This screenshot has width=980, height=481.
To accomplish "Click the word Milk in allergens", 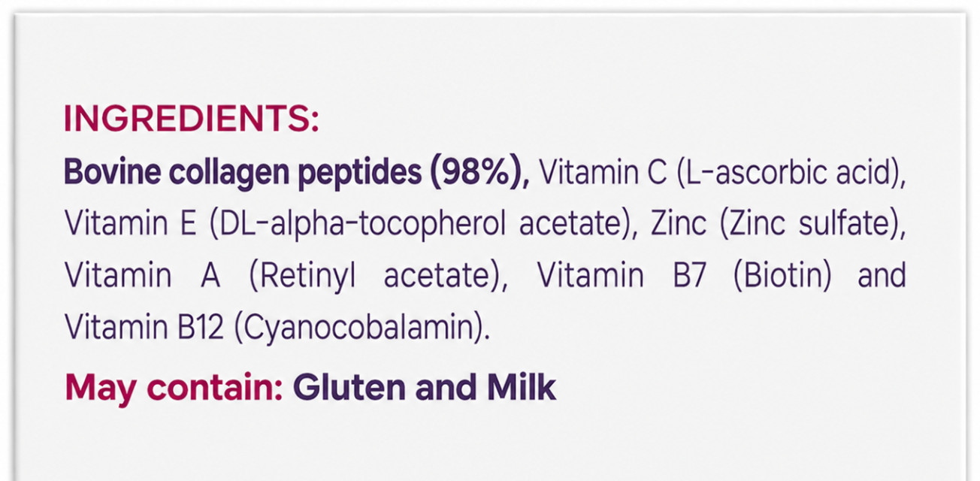I will coord(521,386).
